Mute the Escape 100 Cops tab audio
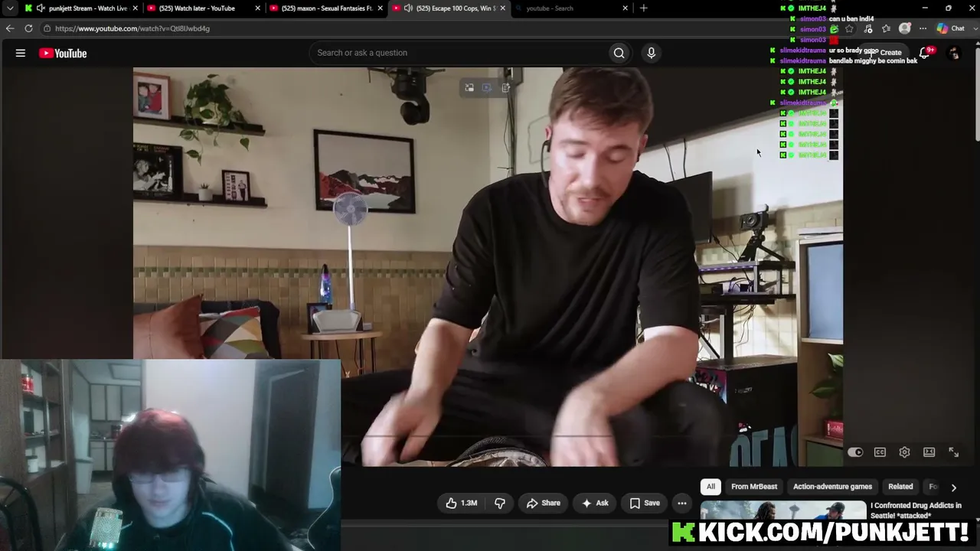 click(408, 8)
